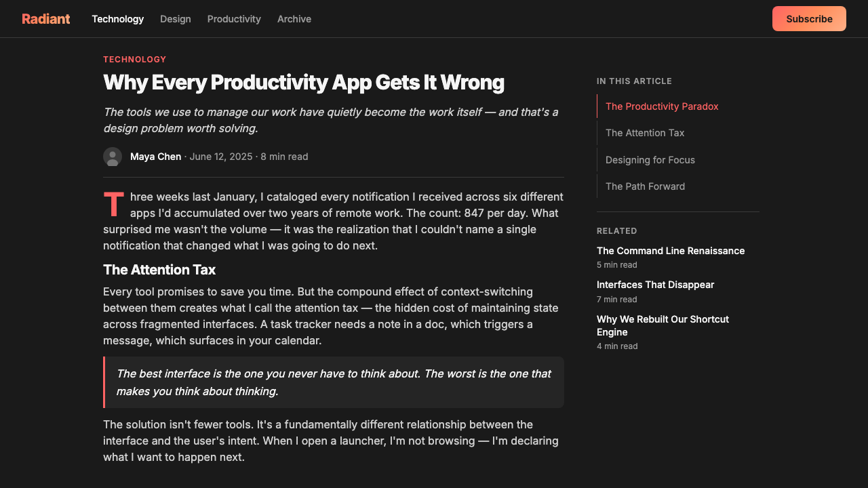Click the TECHNOLOGY category label

click(134, 60)
